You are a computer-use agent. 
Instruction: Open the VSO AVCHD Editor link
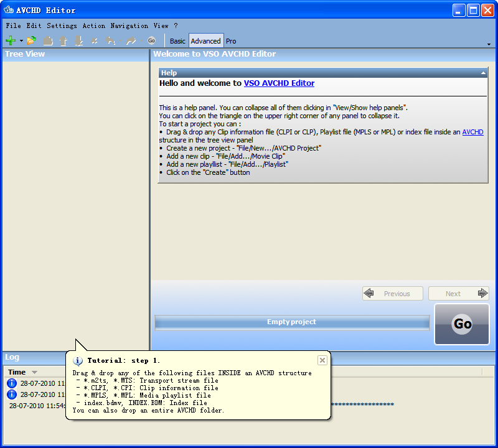[279, 83]
